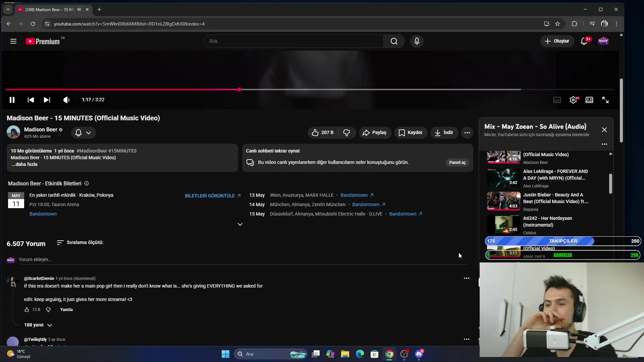Bookmark this page with the star
The image size is (644, 362).
[x=557, y=24]
